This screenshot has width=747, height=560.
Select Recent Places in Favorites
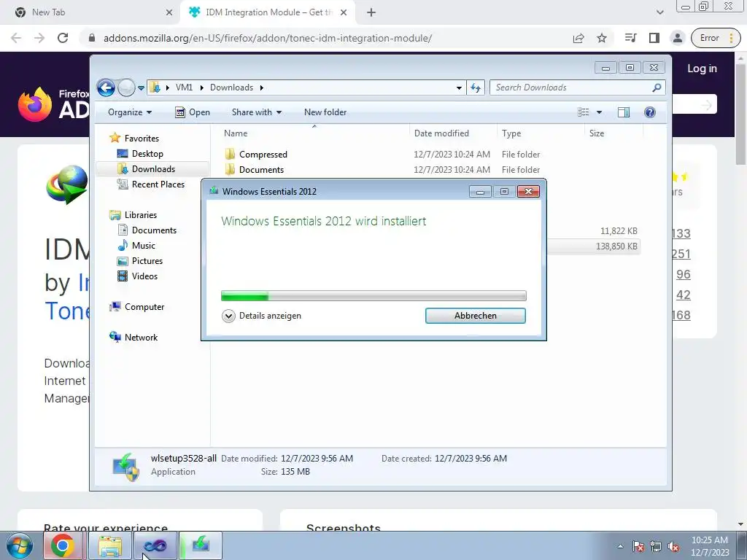(x=150, y=184)
